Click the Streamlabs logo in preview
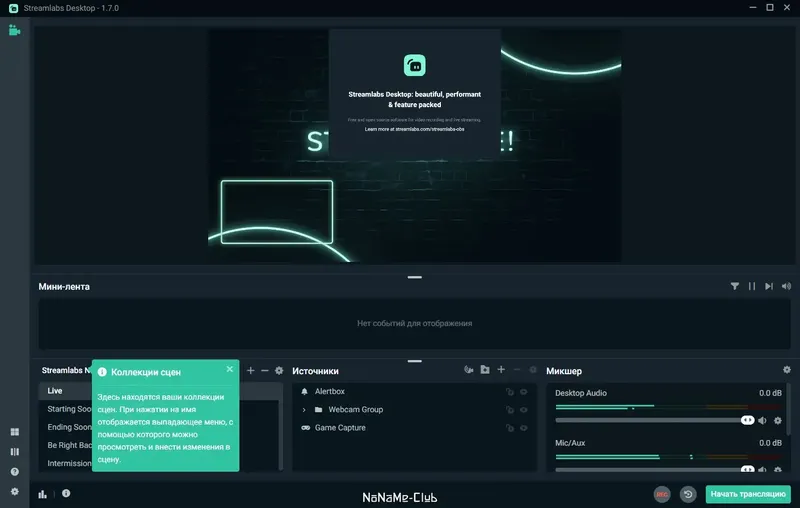The width and height of the screenshot is (800, 508). pyautogui.click(x=414, y=65)
